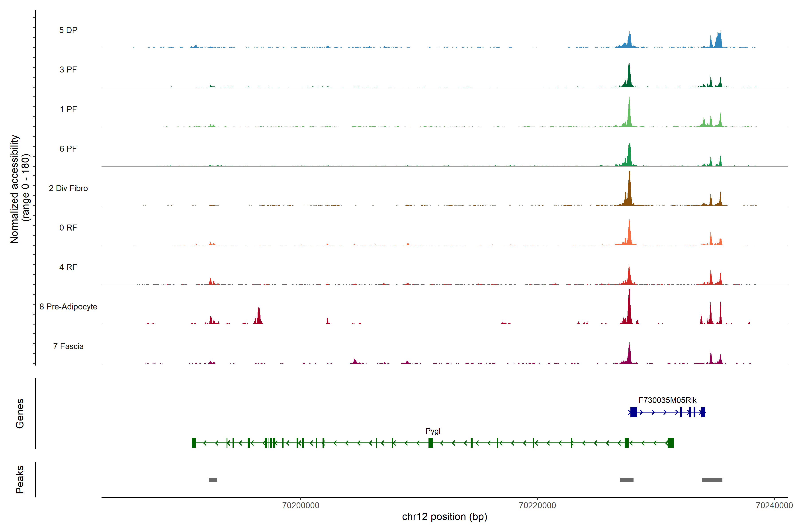The height and width of the screenshot is (532, 798).
Task: Click the Peaks panel label
Action: (x=20, y=479)
